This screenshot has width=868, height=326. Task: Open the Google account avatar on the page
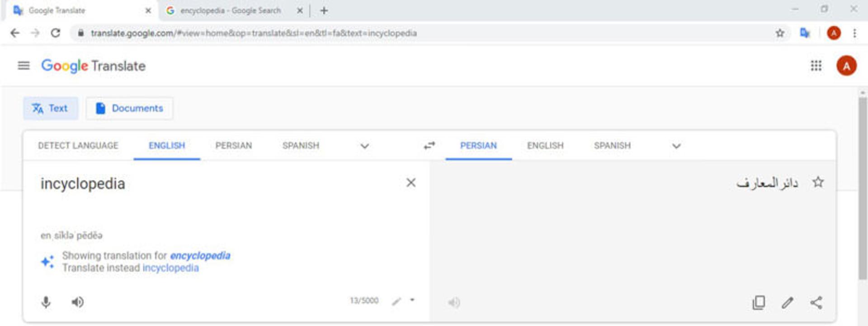coord(846,66)
